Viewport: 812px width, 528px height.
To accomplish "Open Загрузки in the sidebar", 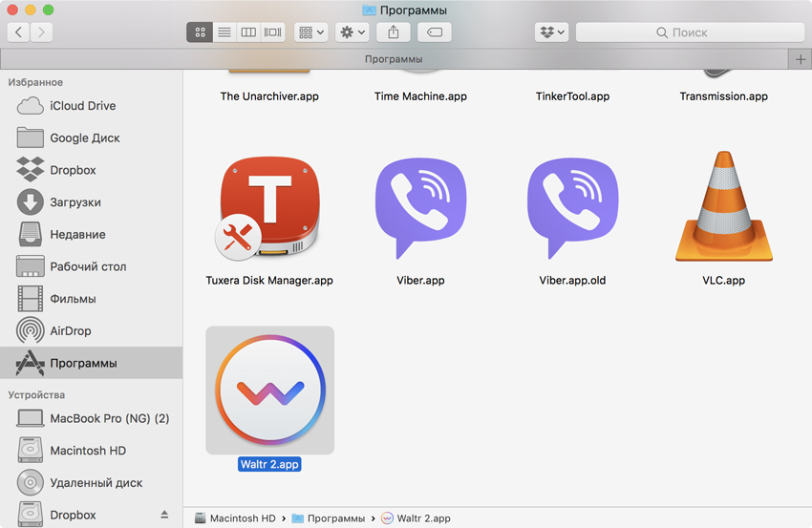I will click(x=75, y=202).
